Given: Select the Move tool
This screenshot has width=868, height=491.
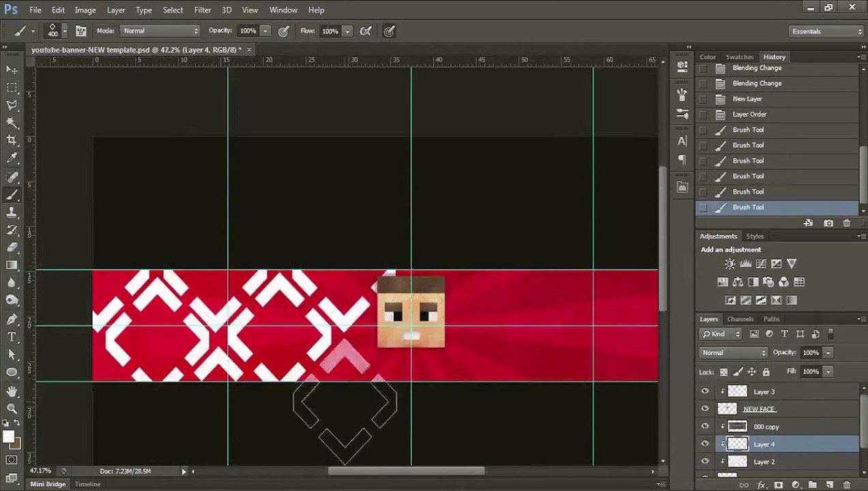Looking at the screenshot, I should point(12,70).
